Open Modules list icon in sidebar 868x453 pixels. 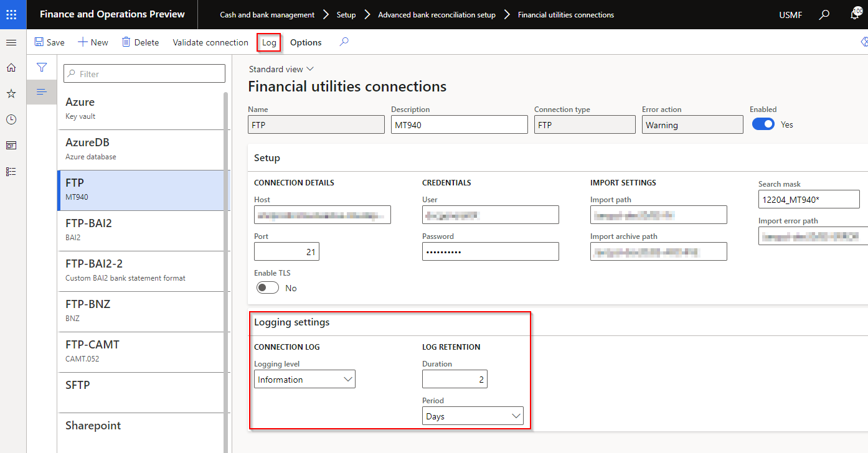point(11,171)
